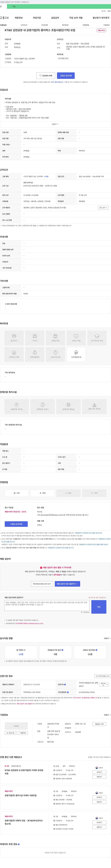Click the 자녀 학자금 지원 icon
This screenshot has width=111, height=868.
click(97, 338)
